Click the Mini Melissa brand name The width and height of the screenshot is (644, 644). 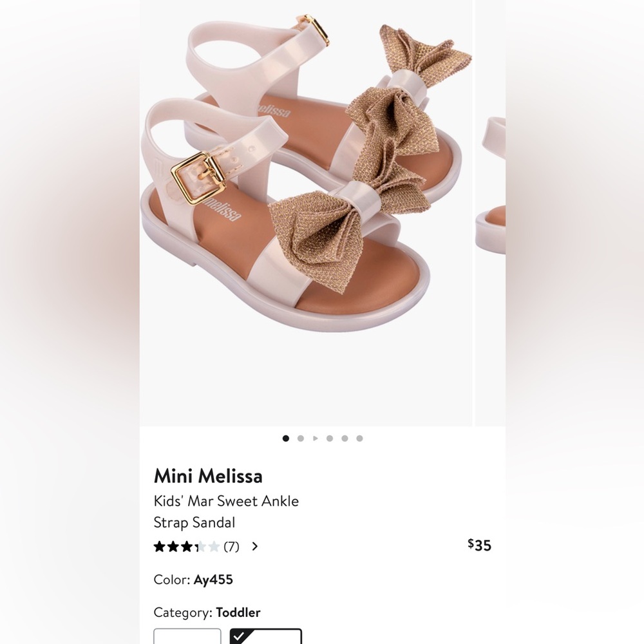tap(208, 477)
